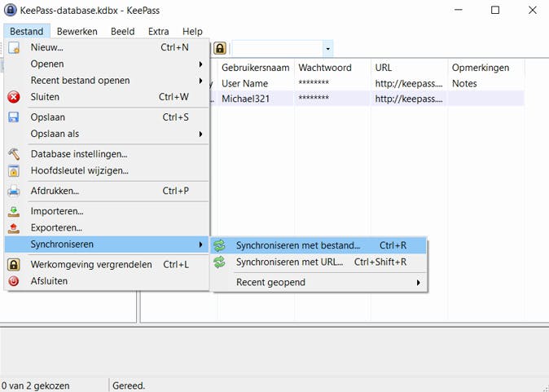
Task: Click the Importeren icon
Action: [x=14, y=211]
